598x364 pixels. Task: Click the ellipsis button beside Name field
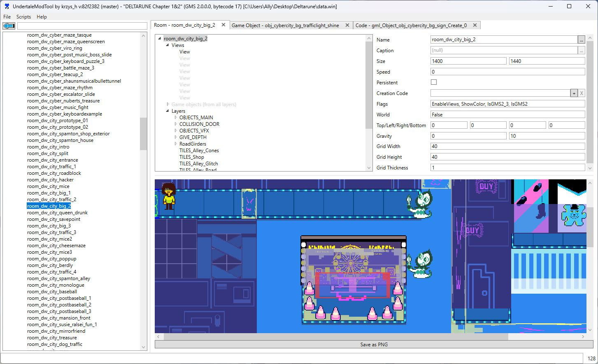tap(581, 40)
